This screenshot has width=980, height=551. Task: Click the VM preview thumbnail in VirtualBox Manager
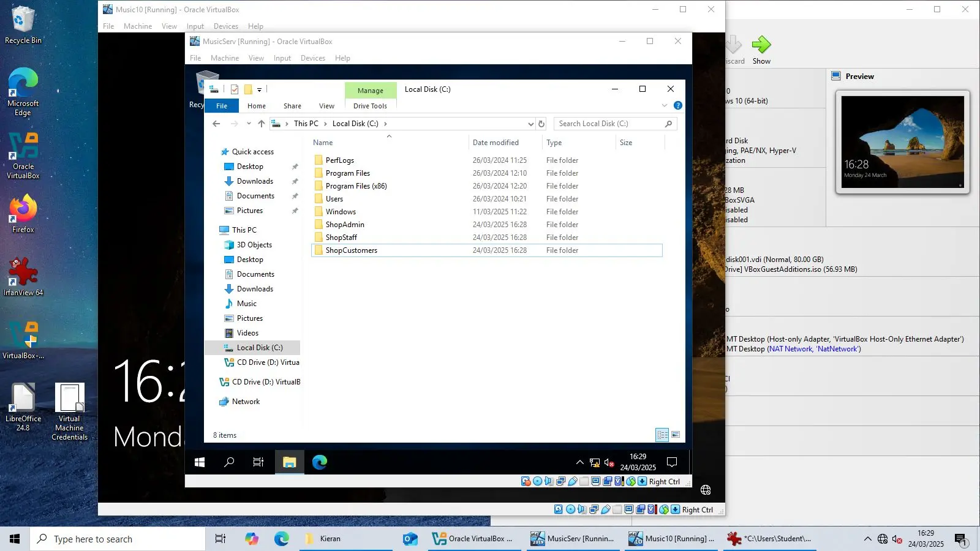click(902, 142)
